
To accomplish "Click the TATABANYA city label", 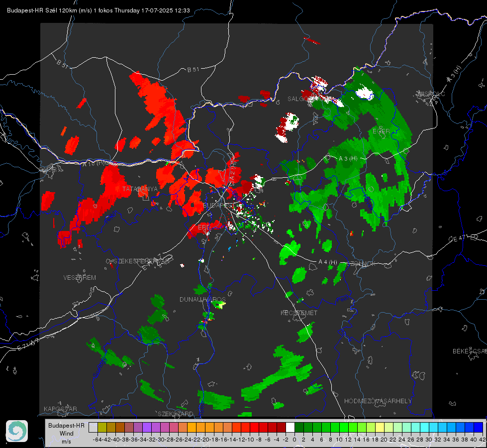I will click(140, 189).
